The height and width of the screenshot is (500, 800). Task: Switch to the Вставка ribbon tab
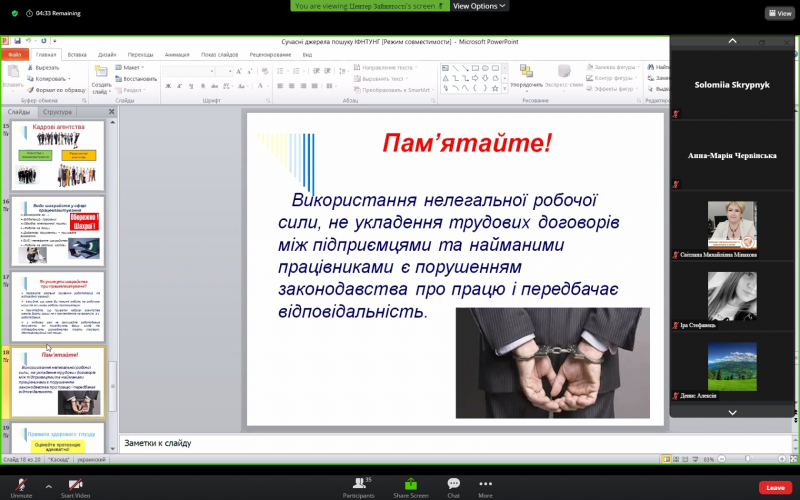click(x=77, y=55)
